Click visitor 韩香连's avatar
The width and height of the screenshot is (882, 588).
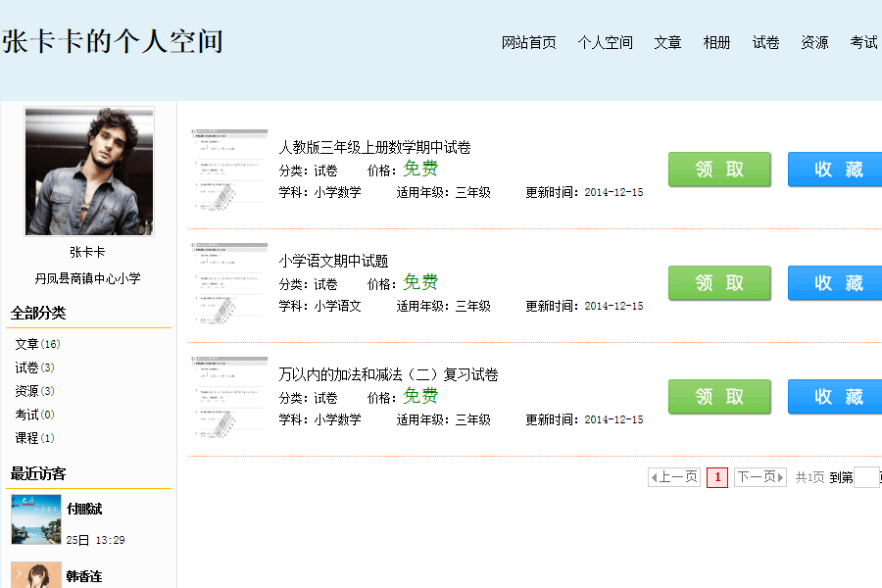click(36, 575)
